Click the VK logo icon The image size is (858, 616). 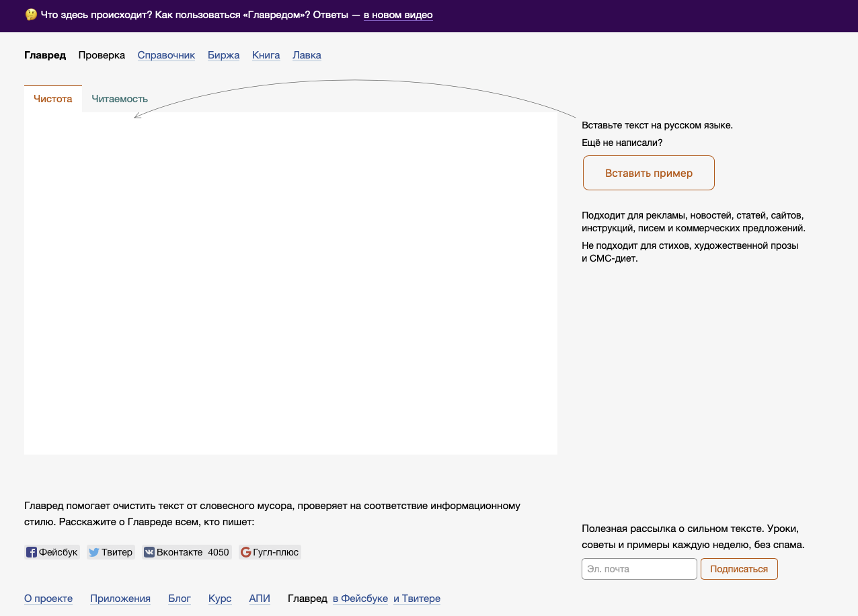point(149,552)
